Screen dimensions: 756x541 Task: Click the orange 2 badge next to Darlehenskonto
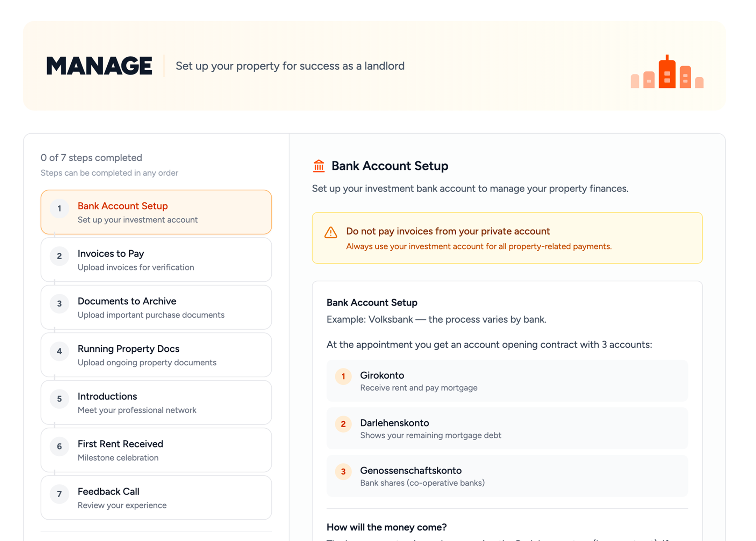tap(343, 424)
